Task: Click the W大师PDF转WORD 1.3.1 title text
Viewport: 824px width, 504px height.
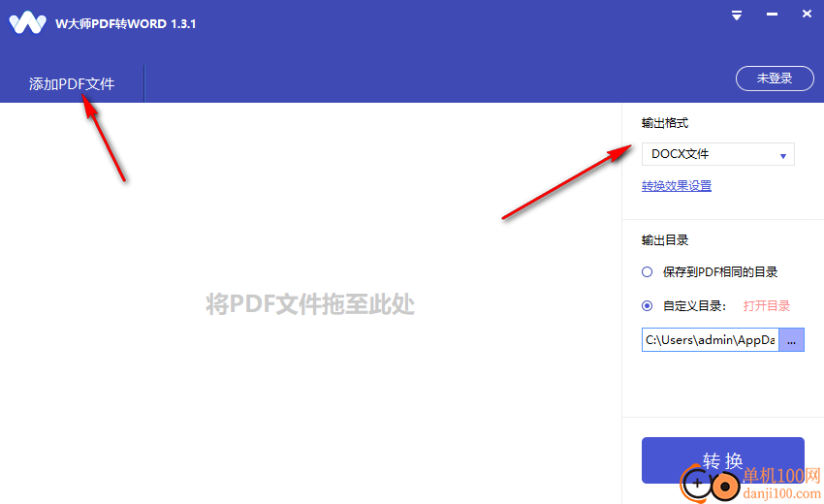Action: point(126,23)
